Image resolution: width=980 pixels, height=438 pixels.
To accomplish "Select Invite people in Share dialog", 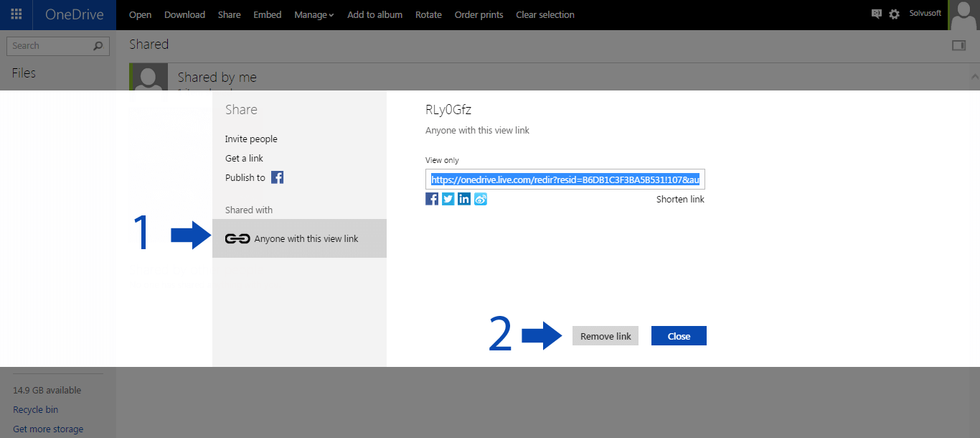I will point(251,139).
